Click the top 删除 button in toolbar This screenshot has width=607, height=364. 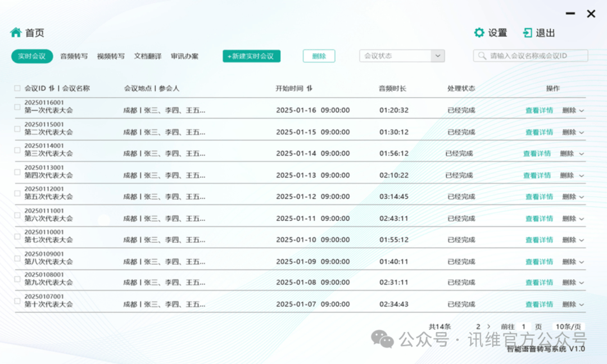click(319, 56)
